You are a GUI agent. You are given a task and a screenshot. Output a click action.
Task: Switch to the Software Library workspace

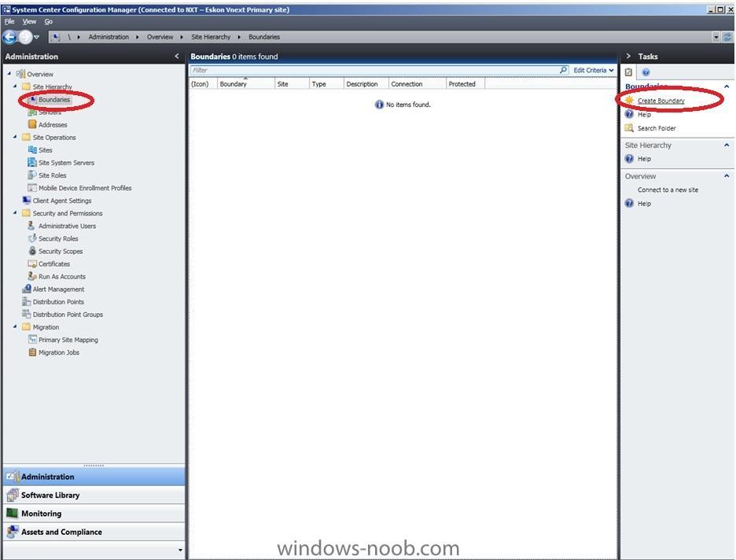click(x=94, y=496)
